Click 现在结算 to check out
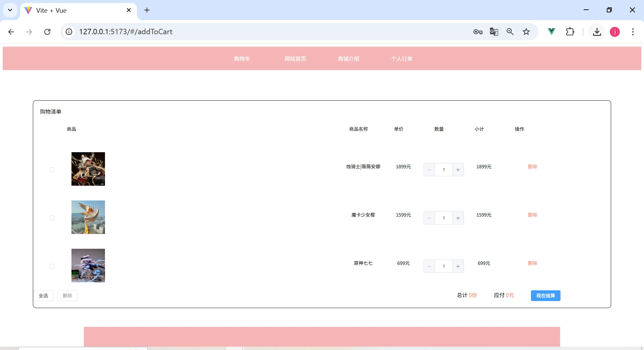 pos(546,296)
